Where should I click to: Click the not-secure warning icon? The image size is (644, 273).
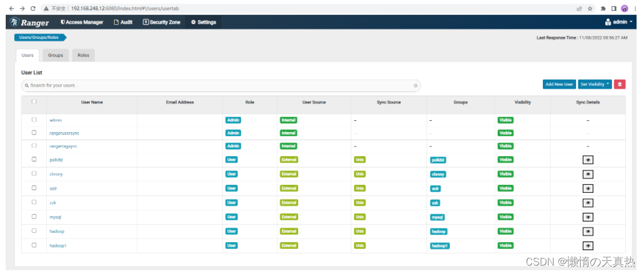coord(46,8)
